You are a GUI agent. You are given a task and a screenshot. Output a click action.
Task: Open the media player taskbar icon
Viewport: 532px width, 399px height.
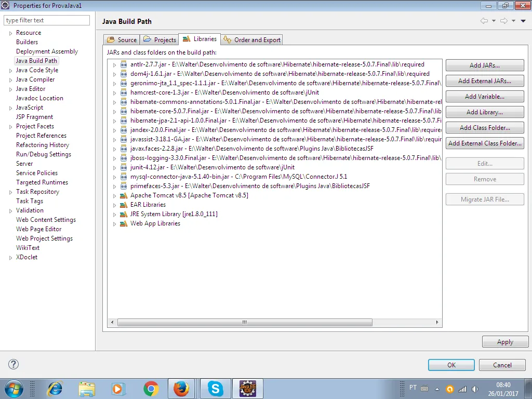[x=118, y=389]
